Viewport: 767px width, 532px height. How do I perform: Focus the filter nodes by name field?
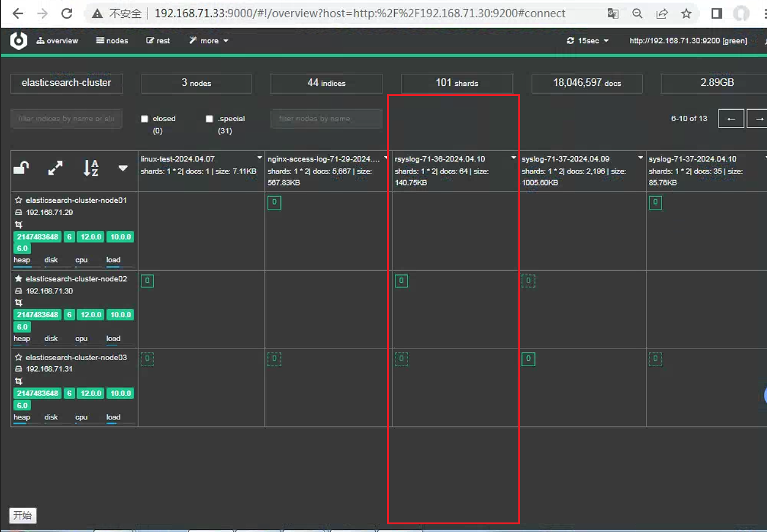(x=326, y=119)
